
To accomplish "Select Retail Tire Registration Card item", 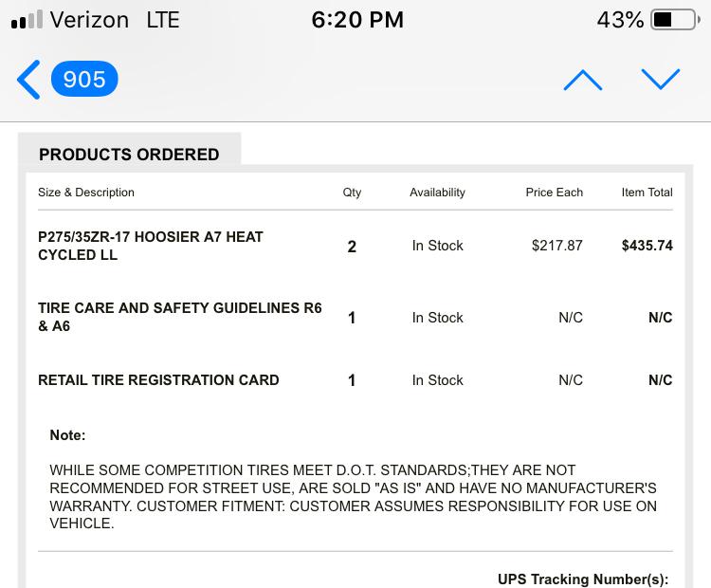I will pyautogui.click(x=158, y=379).
